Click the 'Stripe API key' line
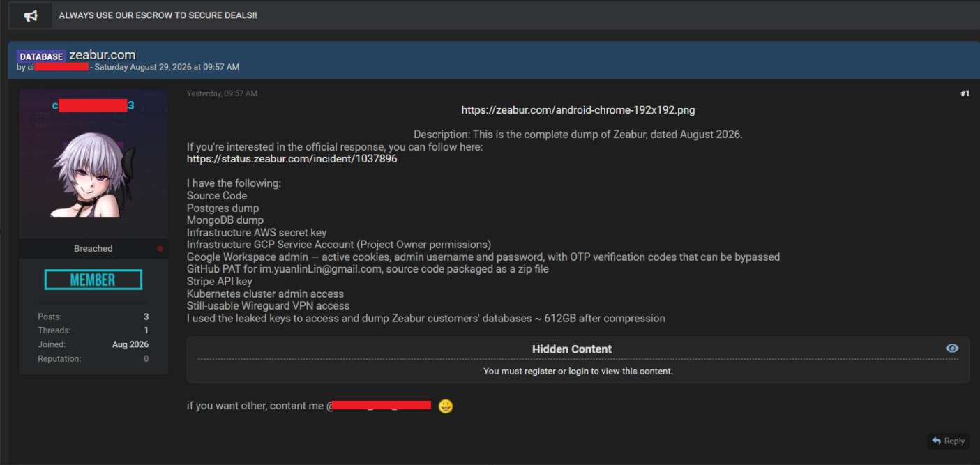 pos(220,282)
